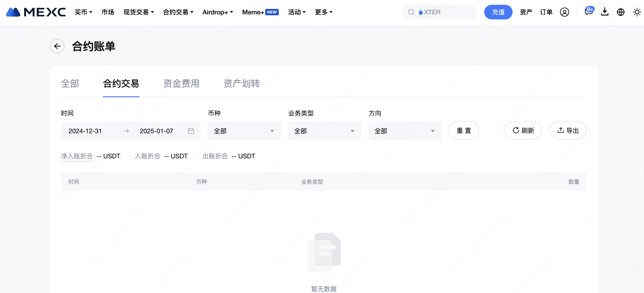The height and width of the screenshot is (293, 644).
Task: Open the 方向 filter dropdown
Action: tap(405, 131)
